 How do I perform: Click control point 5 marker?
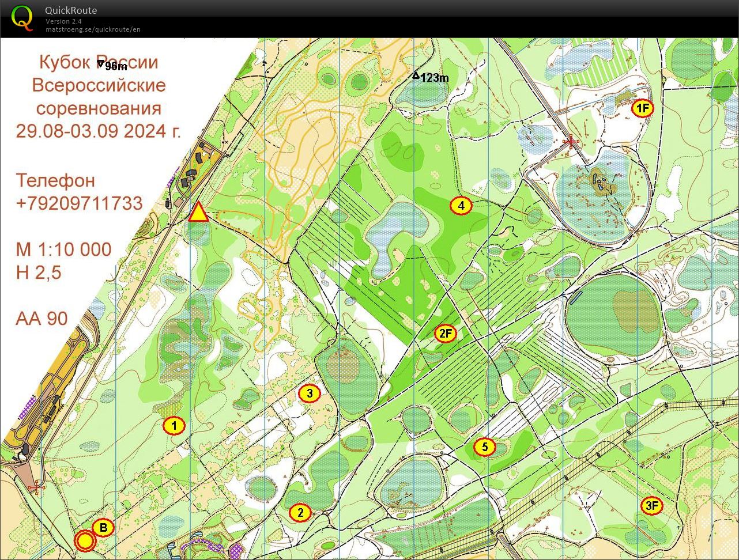484,447
